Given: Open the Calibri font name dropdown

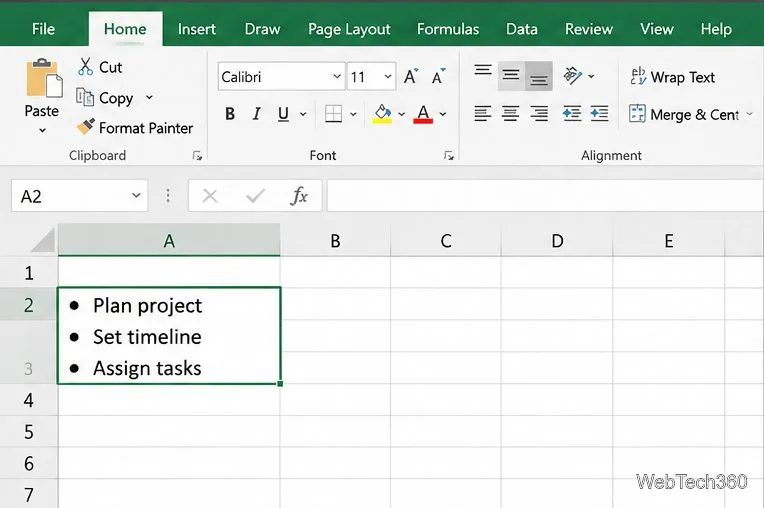Looking at the screenshot, I should coord(337,76).
